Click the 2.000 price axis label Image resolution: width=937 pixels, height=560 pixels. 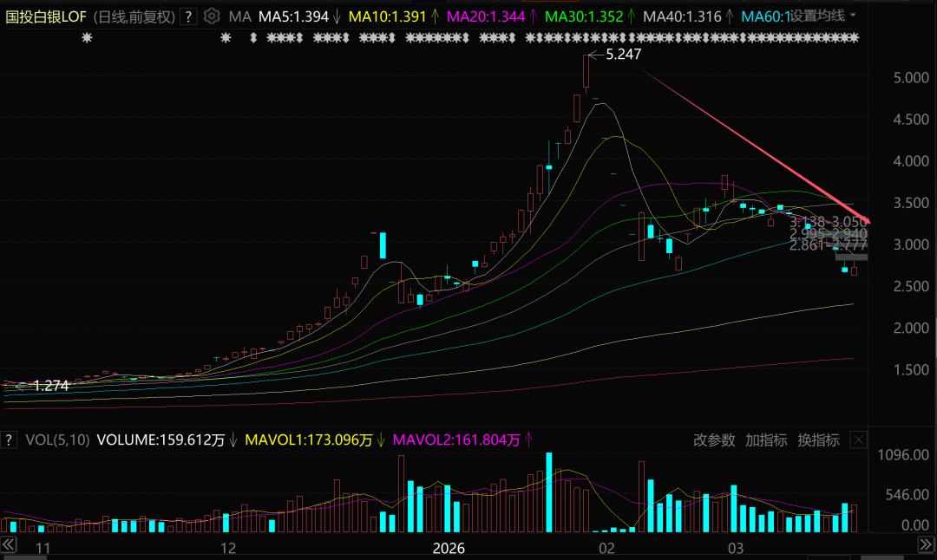911,329
